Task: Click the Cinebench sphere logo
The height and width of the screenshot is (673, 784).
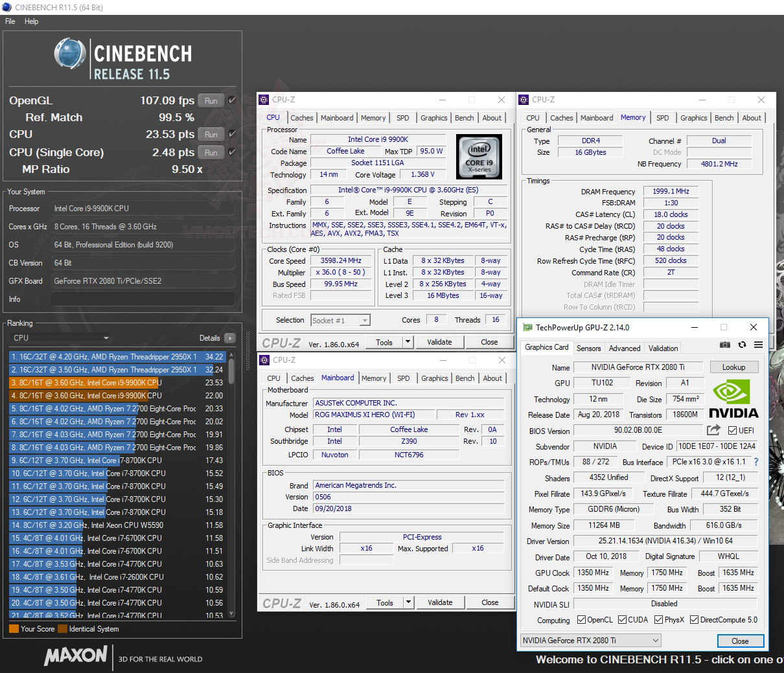Action: tap(70, 53)
